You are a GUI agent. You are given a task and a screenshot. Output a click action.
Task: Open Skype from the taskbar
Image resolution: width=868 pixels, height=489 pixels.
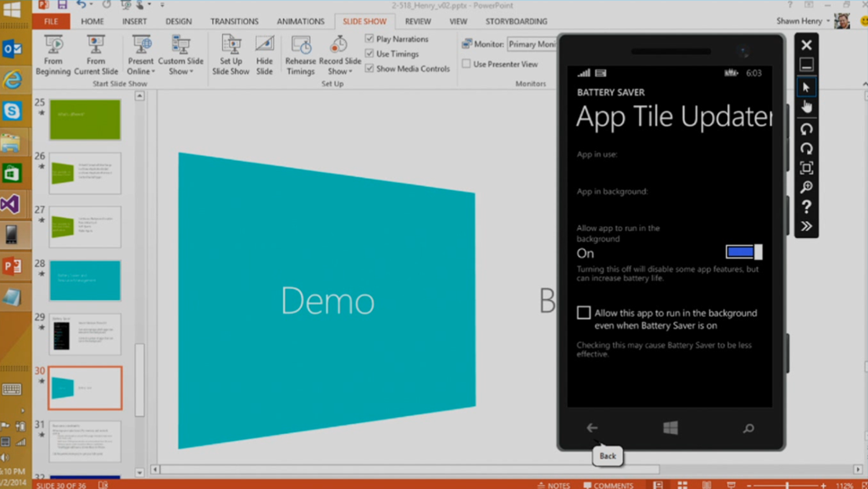coord(12,111)
